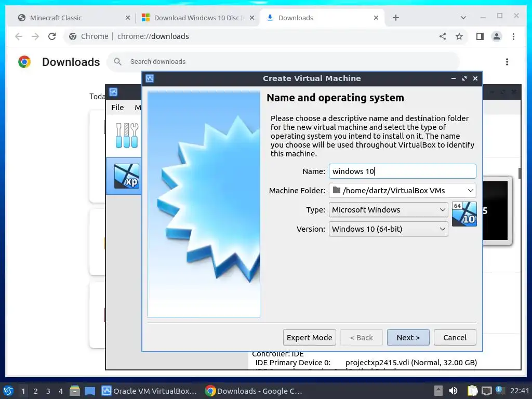Switch to workspace 4
532x399 pixels.
tap(61, 391)
